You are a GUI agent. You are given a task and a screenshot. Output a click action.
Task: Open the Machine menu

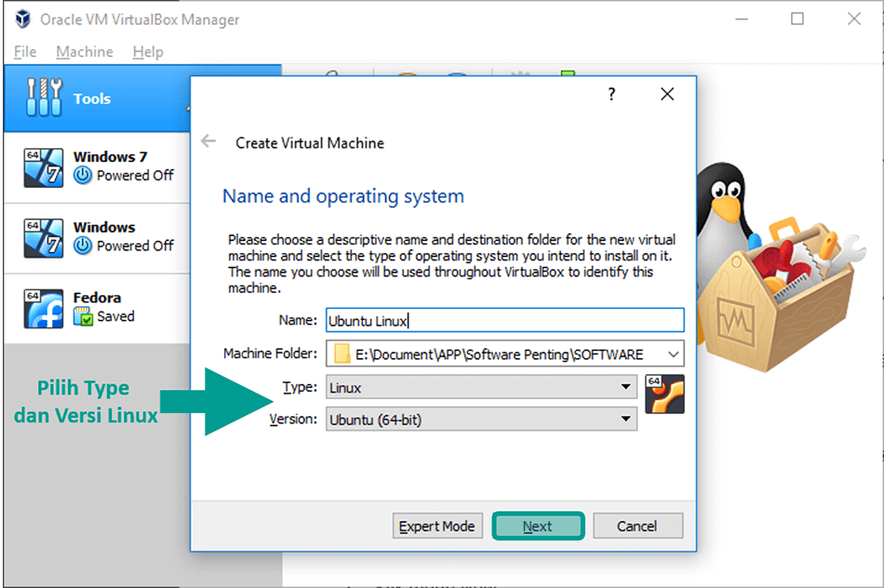pos(85,52)
